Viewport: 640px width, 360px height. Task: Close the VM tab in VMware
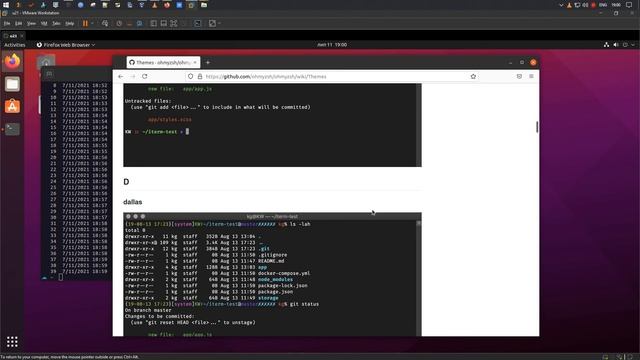pos(22,36)
